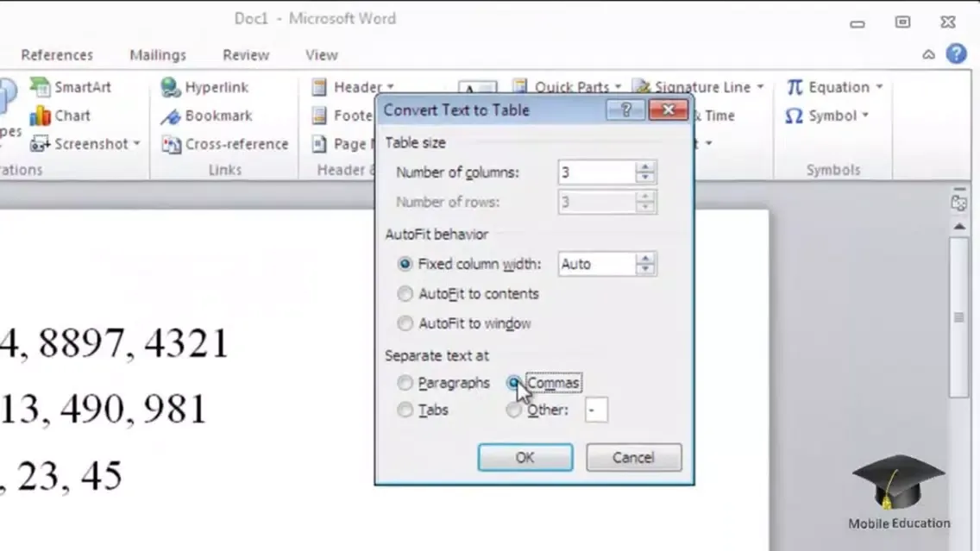Click the Page Number icon
The width and height of the screenshot is (980, 551).
[x=319, y=144]
